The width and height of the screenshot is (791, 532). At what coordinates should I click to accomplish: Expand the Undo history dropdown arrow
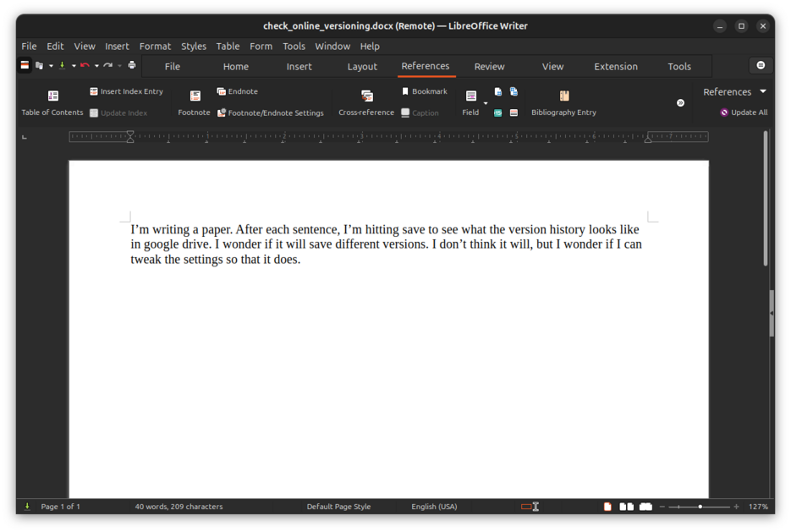pos(96,66)
